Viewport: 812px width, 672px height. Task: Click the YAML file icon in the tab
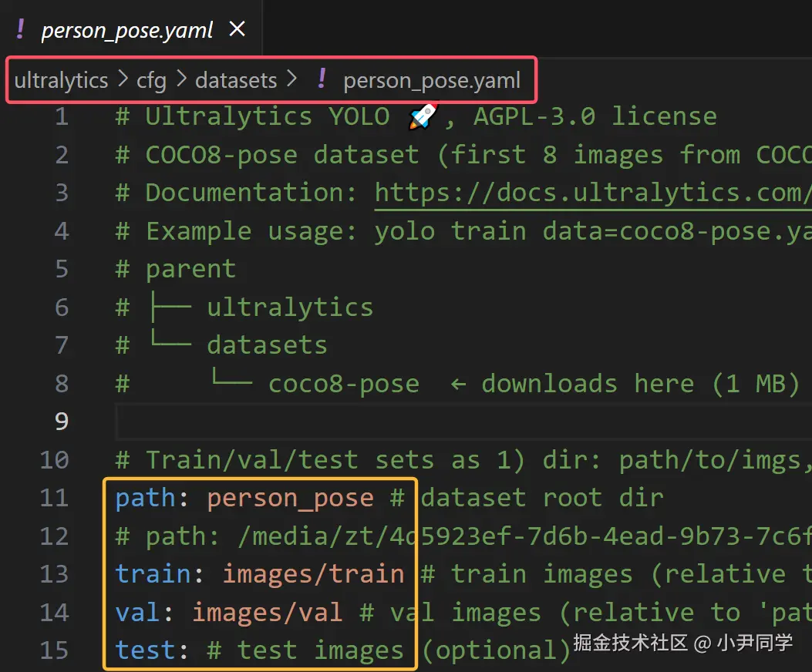[x=20, y=29]
